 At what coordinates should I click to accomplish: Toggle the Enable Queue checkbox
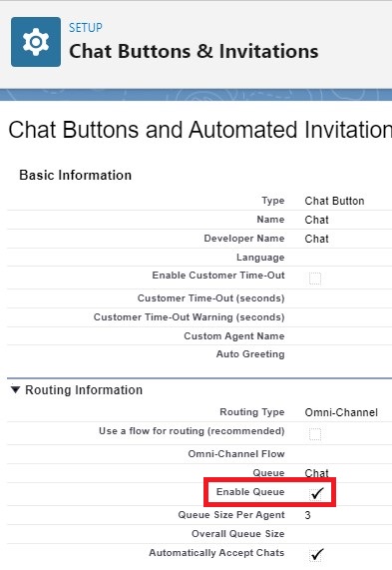pyautogui.click(x=316, y=494)
